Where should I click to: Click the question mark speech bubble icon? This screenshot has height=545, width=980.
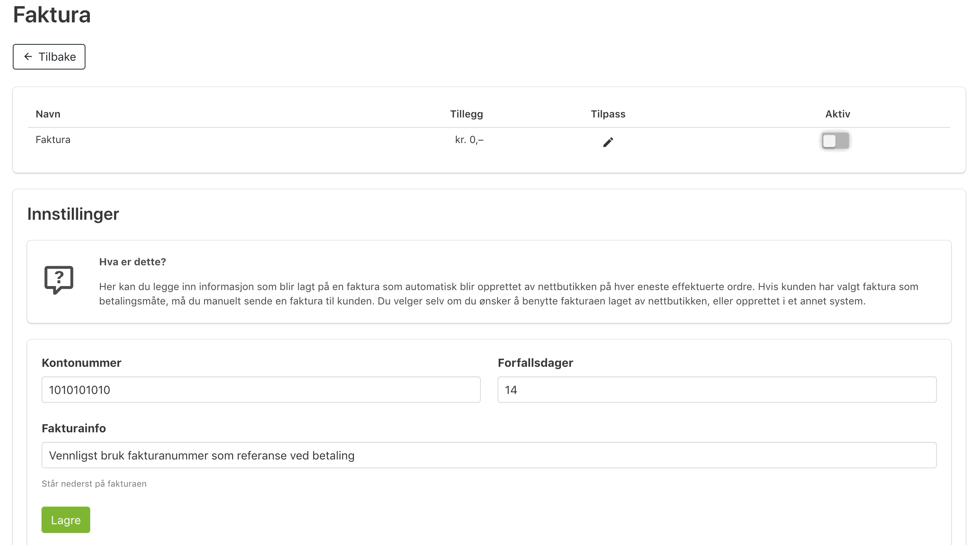coord(59,280)
